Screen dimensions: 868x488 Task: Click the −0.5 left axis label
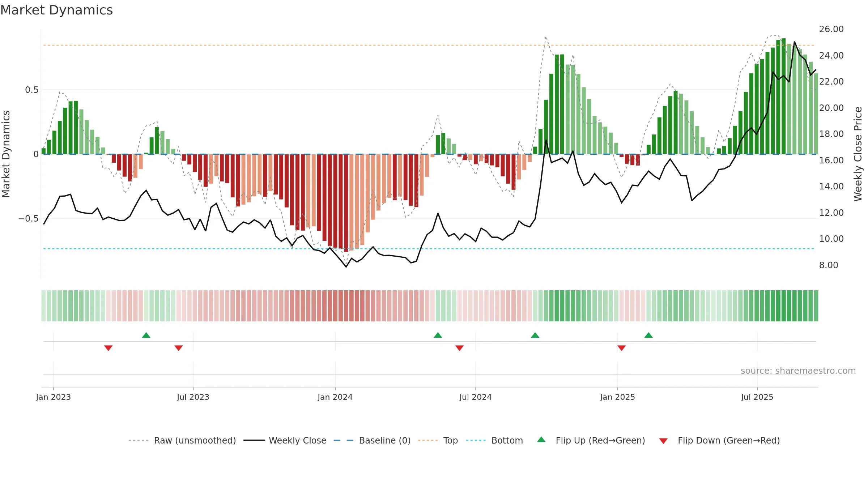coord(28,219)
